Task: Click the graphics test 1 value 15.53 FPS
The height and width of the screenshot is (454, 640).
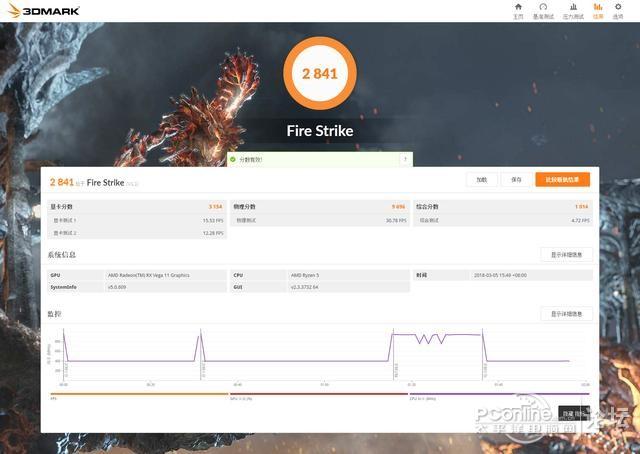Action: tap(213, 220)
